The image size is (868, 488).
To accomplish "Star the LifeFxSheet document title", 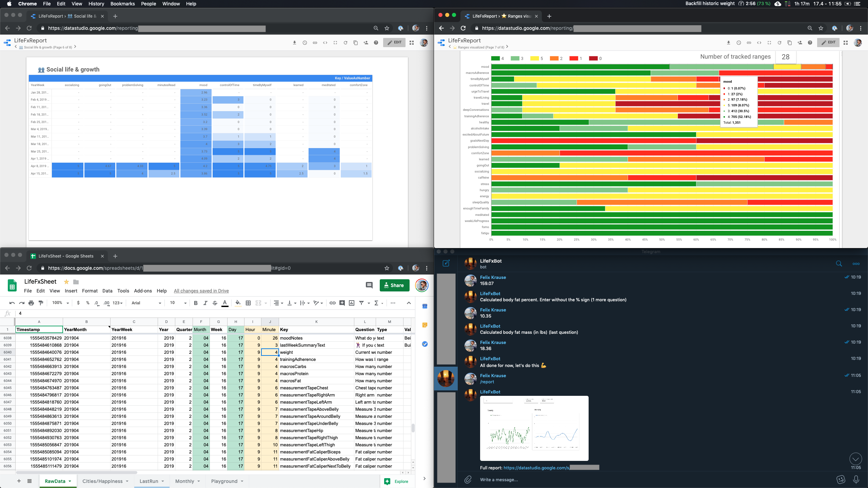I will [x=66, y=282].
